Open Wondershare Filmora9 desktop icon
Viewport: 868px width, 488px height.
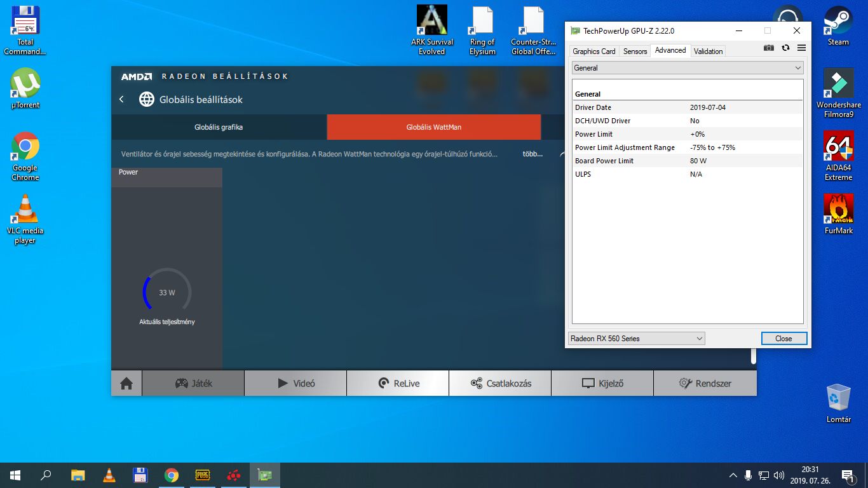pyautogui.click(x=839, y=93)
